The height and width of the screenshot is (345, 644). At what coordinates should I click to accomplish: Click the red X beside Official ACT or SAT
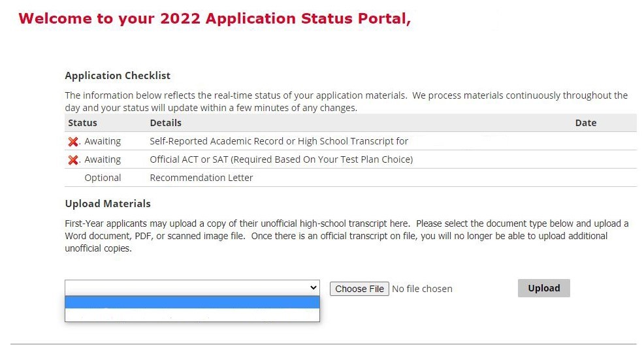tap(73, 159)
